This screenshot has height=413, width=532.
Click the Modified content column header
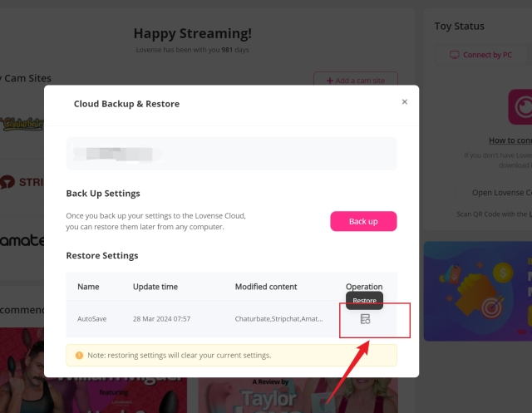[266, 287]
